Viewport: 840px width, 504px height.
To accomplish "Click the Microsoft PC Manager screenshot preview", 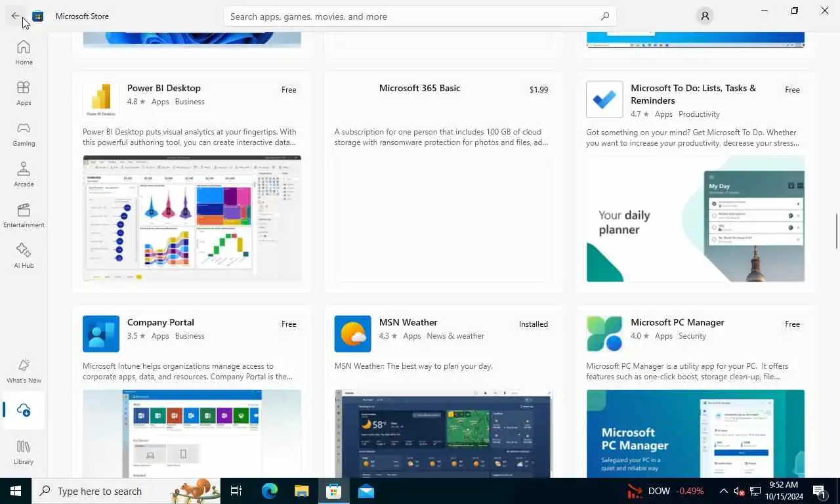I will tap(696, 434).
